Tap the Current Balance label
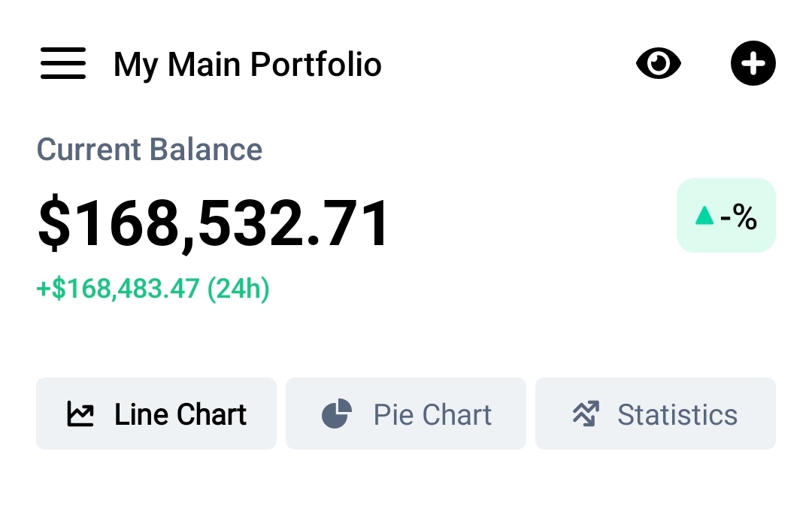The width and height of the screenshot is (812, 518). click(x=150, y=150)
